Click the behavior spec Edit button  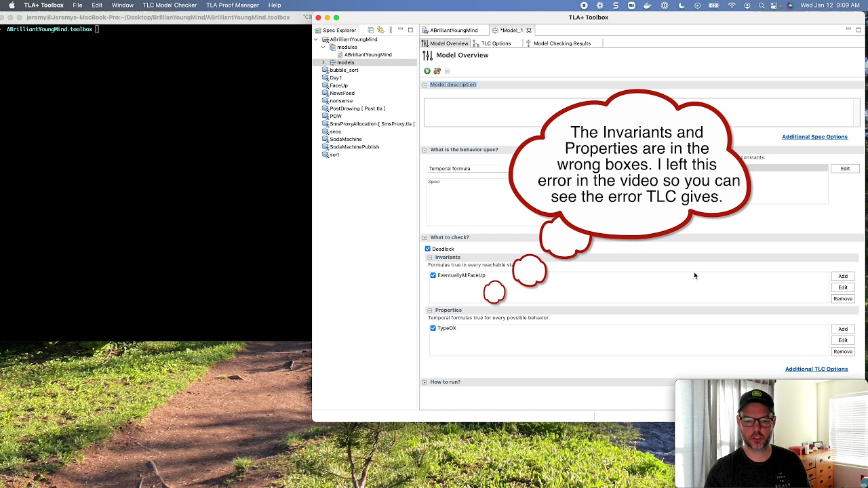point(845,169)
